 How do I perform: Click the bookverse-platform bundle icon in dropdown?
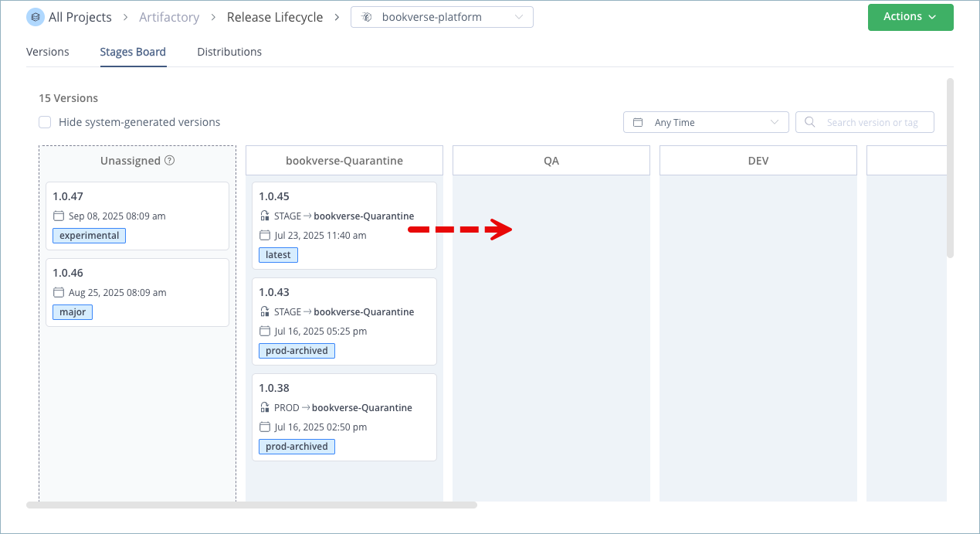(367, 17)
